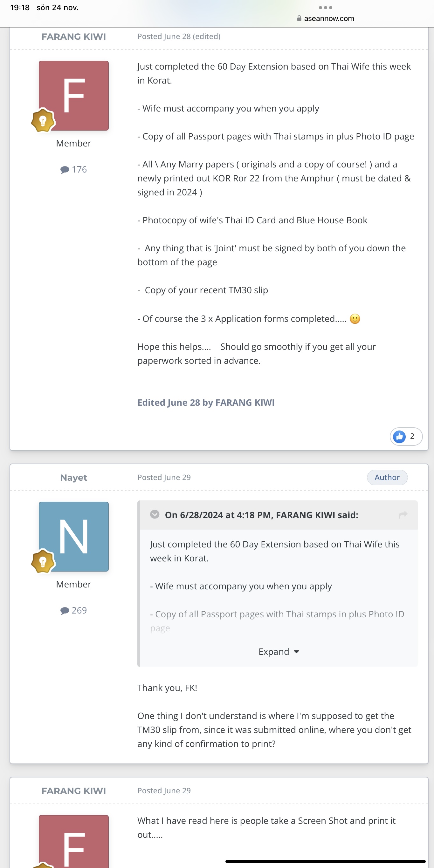Click the Edited June 28 by FARANG KIWI text
The height and width of the screenshot is (868, 434).
coord(206,403)
